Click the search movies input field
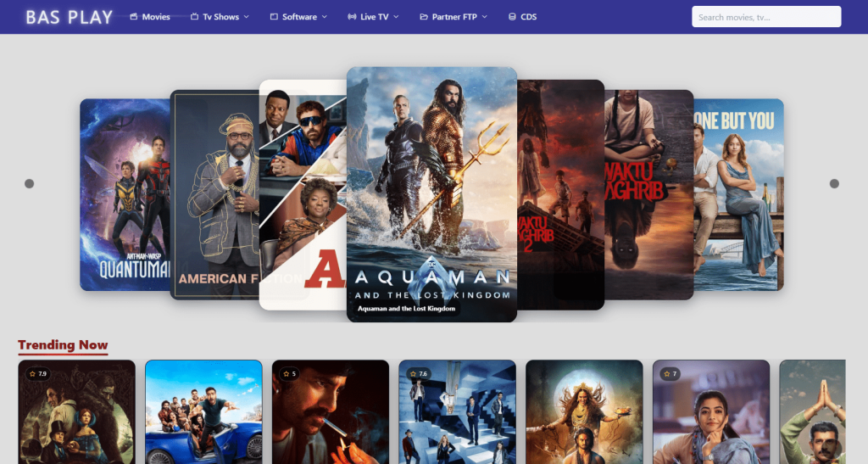 tap(766, 17)
